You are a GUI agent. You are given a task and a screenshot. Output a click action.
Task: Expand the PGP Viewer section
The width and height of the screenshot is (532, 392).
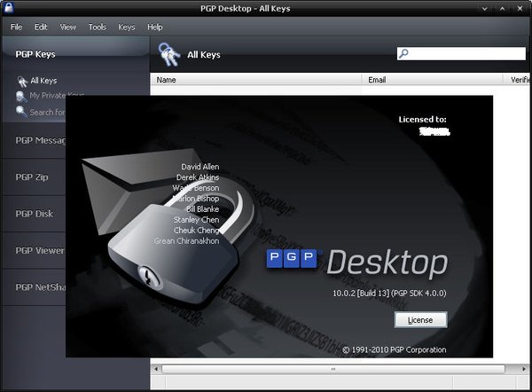pos(34,250)
